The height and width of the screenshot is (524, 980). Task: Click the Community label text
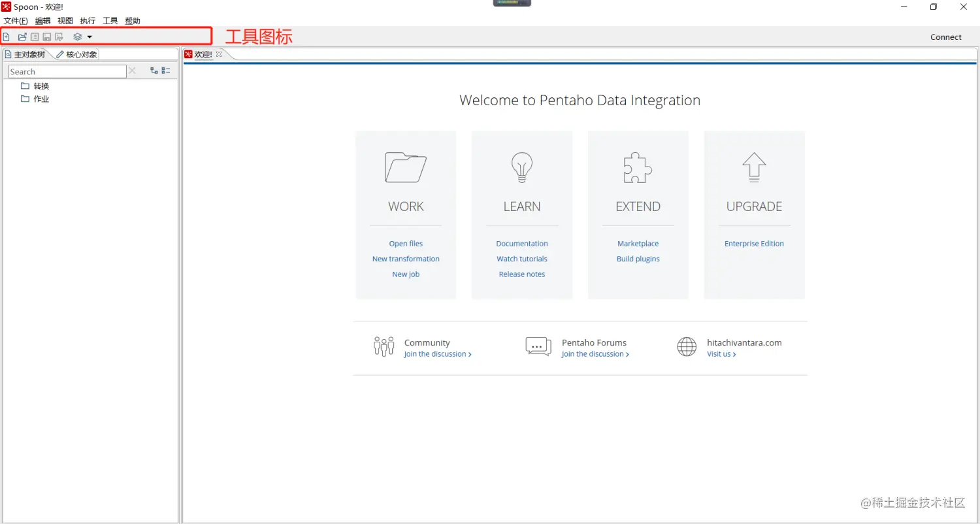[x=427, y=342]
